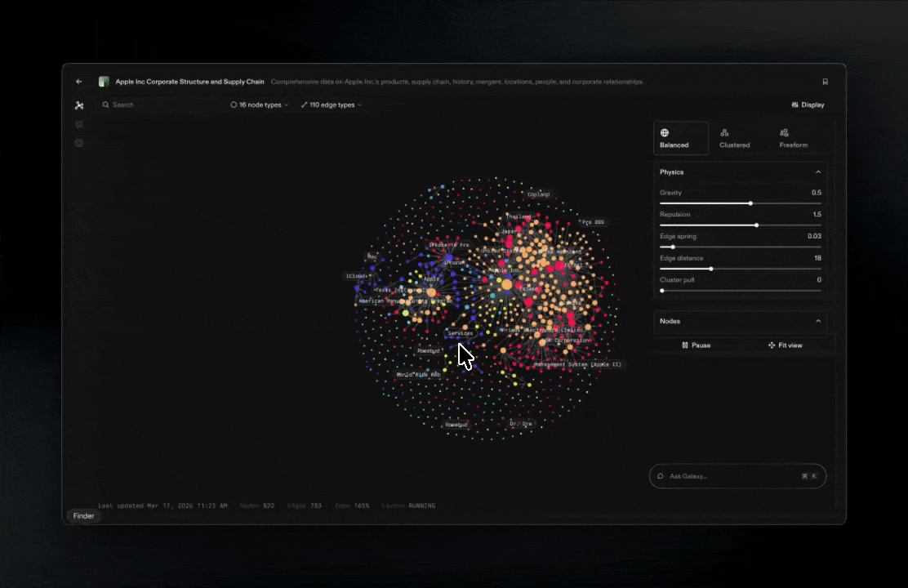Select the iPhone 16 Pro node label
Viewport: 908px width, 588px height.
tap(449, 245)
